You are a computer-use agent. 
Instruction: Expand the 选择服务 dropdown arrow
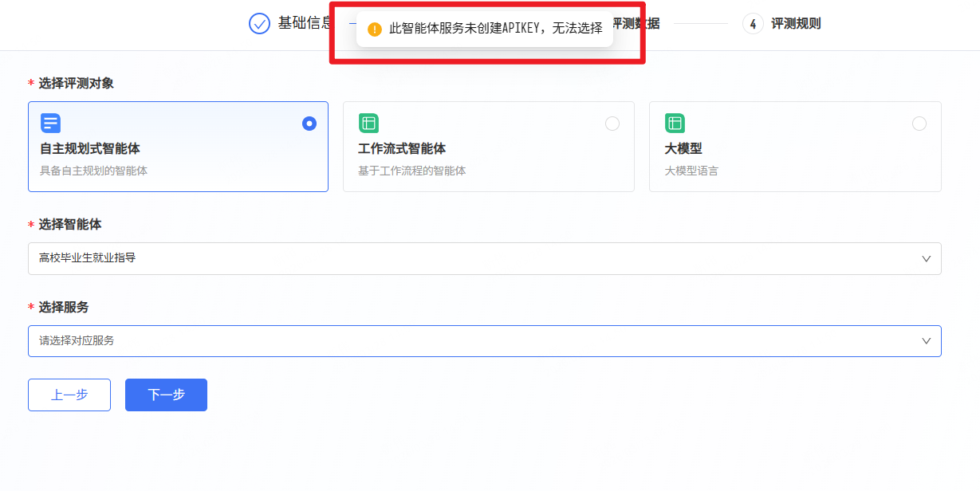927,341
